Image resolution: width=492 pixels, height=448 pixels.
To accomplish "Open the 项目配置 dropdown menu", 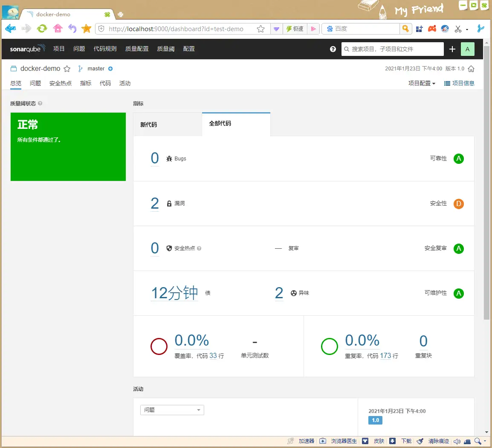I will coord(422,83).
